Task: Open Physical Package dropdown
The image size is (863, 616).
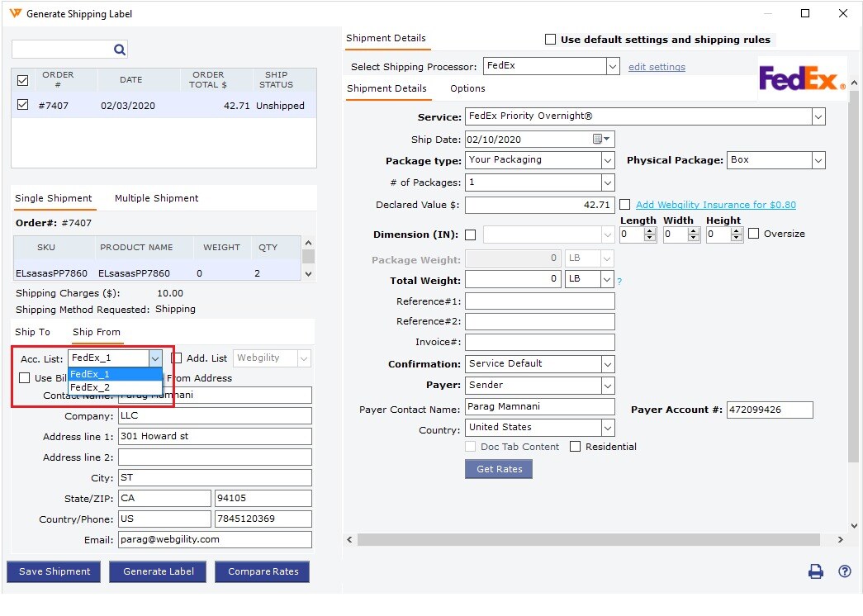Action: point(818,161)
